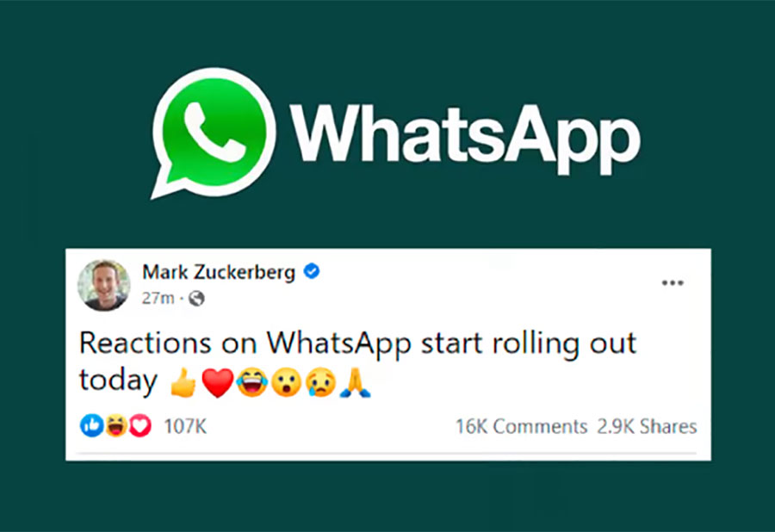This screenshot has height=532, width=775.
Task: Click the crying face emoji in post
Action: [321, 383]
